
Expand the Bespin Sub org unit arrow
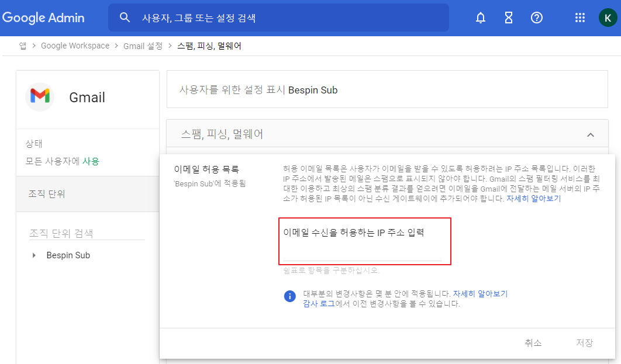(x=34, y=255)
